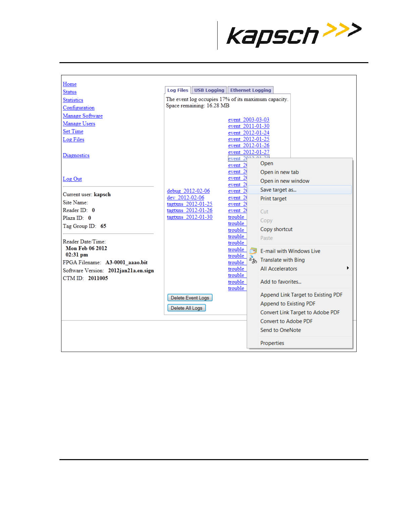This screenshot has width=411, height=532.
Task: Click the E-mail with Windows Live icon
Action: point(253,251)
